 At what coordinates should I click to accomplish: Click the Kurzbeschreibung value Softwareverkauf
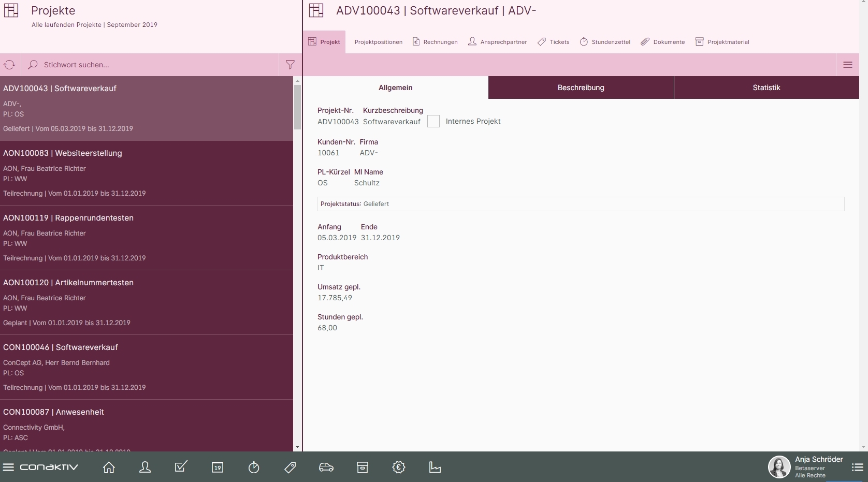pos(392,122)
